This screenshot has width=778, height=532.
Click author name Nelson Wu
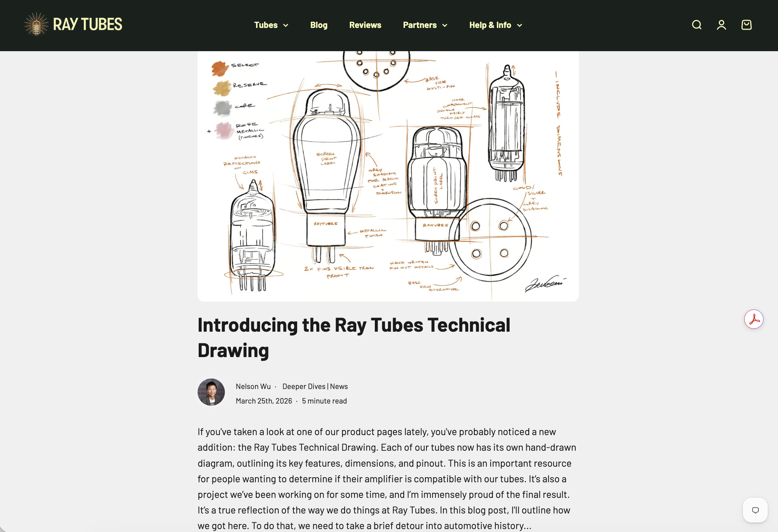(x=253, y=386)
